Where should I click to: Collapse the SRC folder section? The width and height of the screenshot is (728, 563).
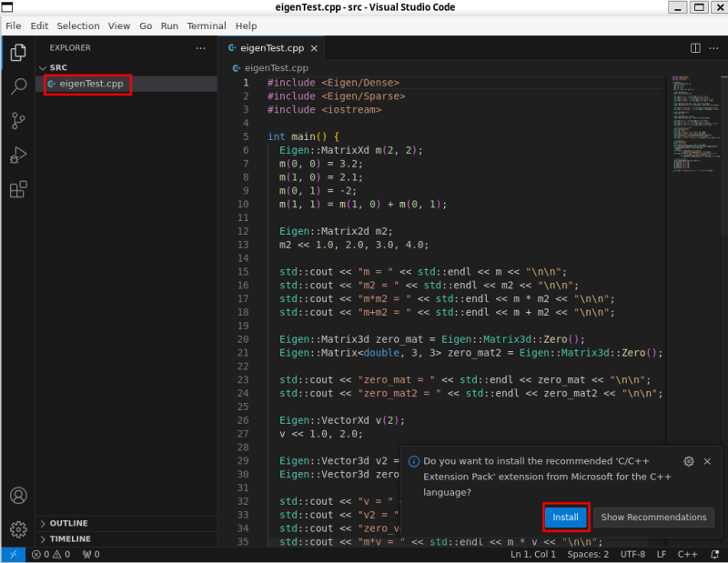pyautogui.click(x=126, y=67)
